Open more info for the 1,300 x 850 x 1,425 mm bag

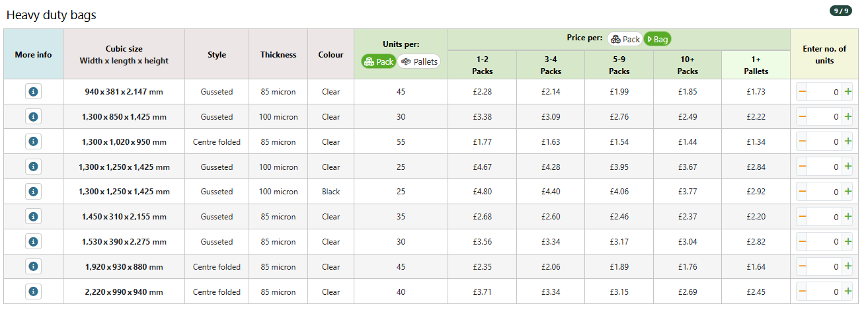point(33,116)
